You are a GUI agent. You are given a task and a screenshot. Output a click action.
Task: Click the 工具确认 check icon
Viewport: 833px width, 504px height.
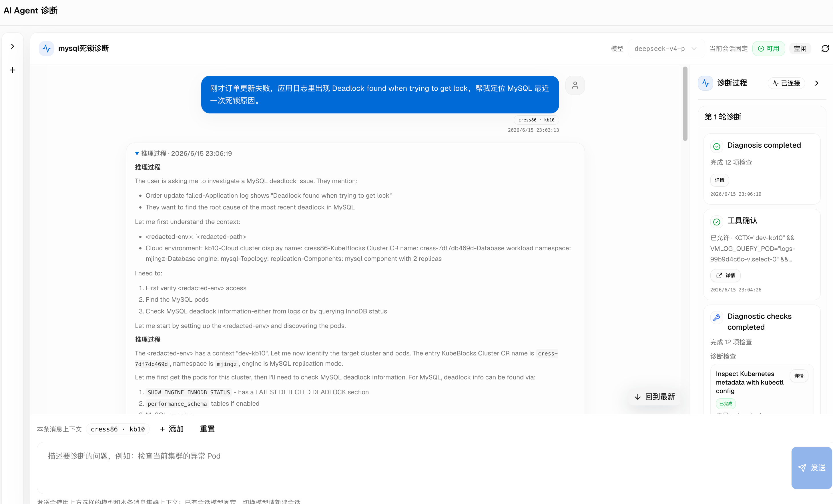pyautogui.click(x=716, y=222)
